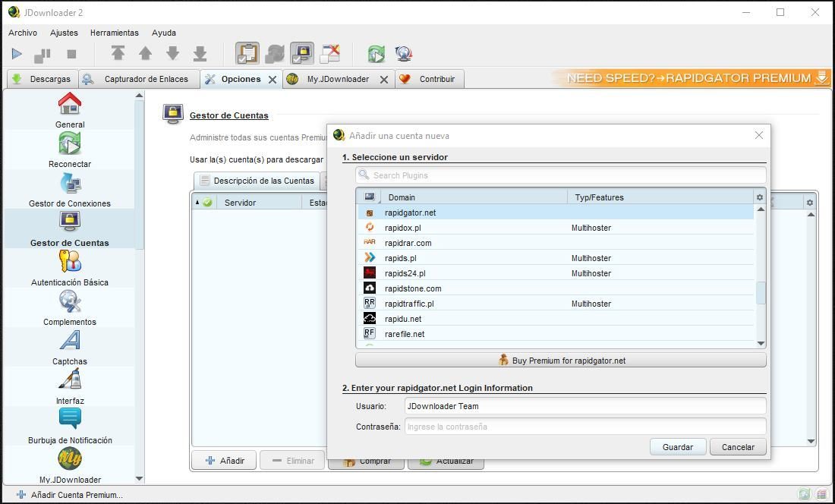835x504 pixels.
Task: Close the Añadir una cuenta nueva dialog
Action: pos(759,136)
